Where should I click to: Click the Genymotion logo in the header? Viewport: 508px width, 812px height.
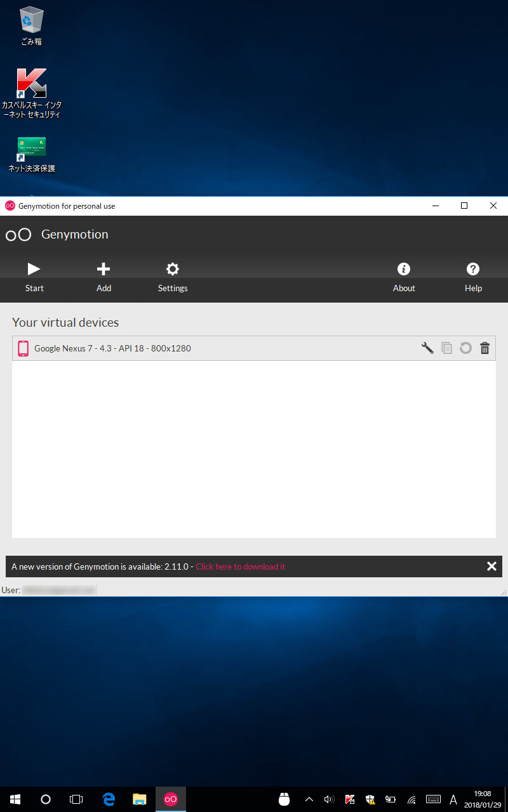(x=18, y=235)
